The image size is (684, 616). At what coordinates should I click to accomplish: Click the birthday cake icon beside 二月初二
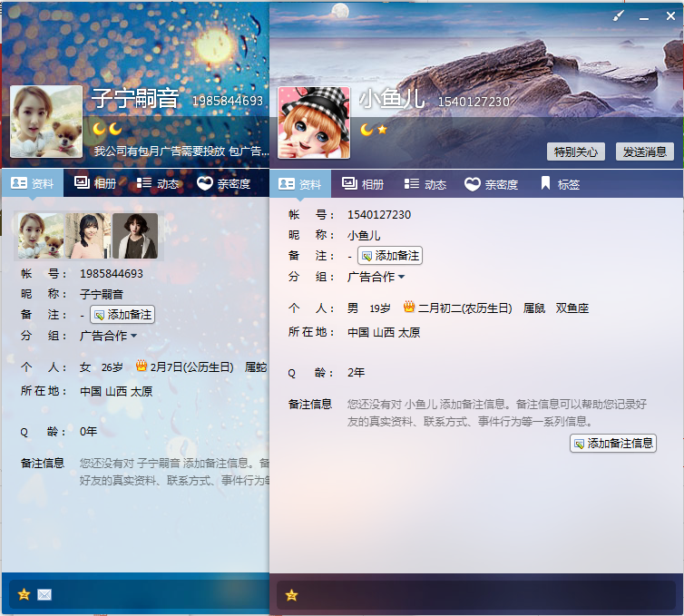coord(409,308)
